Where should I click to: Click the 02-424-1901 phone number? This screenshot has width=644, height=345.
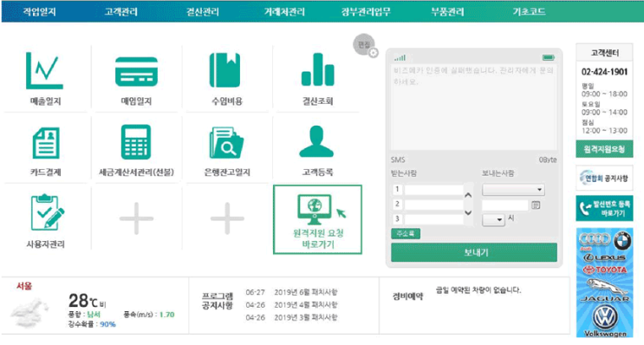pos(604,72)
